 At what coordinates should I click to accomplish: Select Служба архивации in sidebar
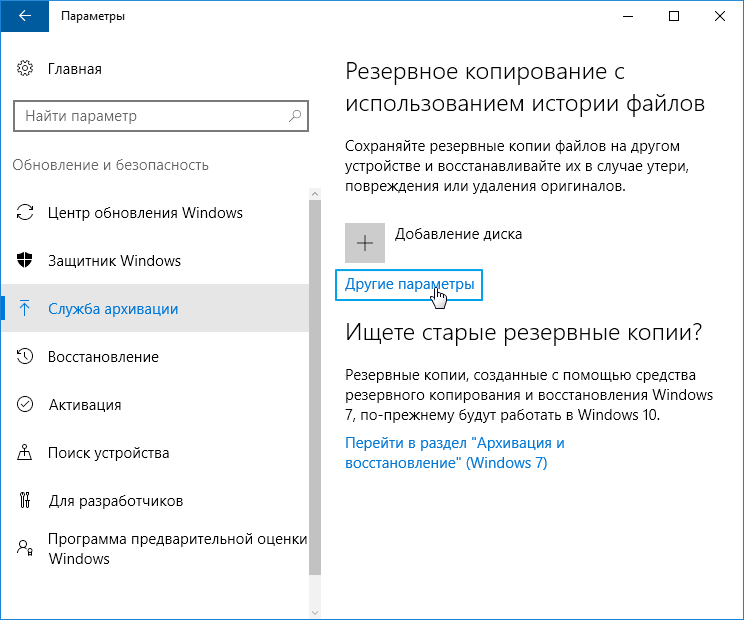coord(113,309)
